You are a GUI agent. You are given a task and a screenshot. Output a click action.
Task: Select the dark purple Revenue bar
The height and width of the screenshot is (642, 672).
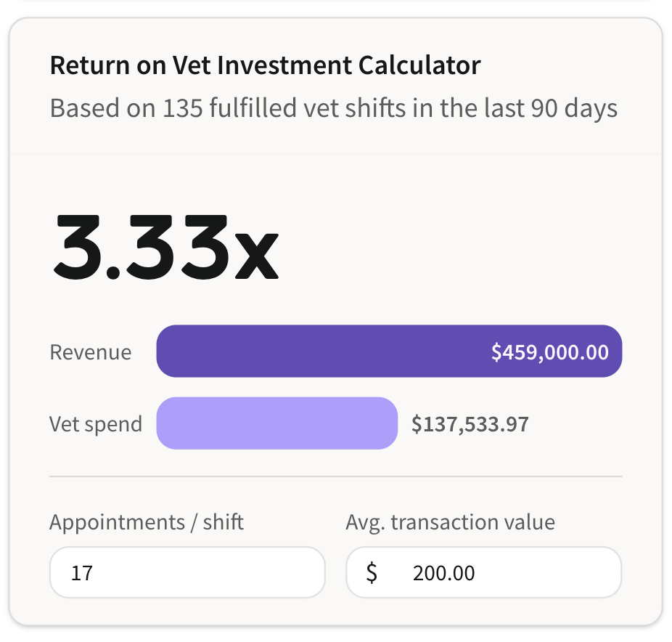pyautogui.click(x=389, y=352)
